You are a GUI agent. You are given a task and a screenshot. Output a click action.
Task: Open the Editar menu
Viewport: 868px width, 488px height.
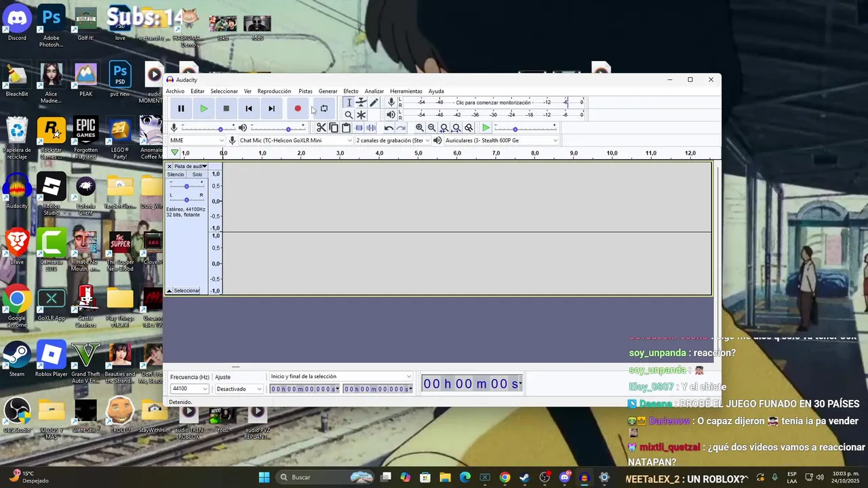pyautogui.click(x=197, y=91)
